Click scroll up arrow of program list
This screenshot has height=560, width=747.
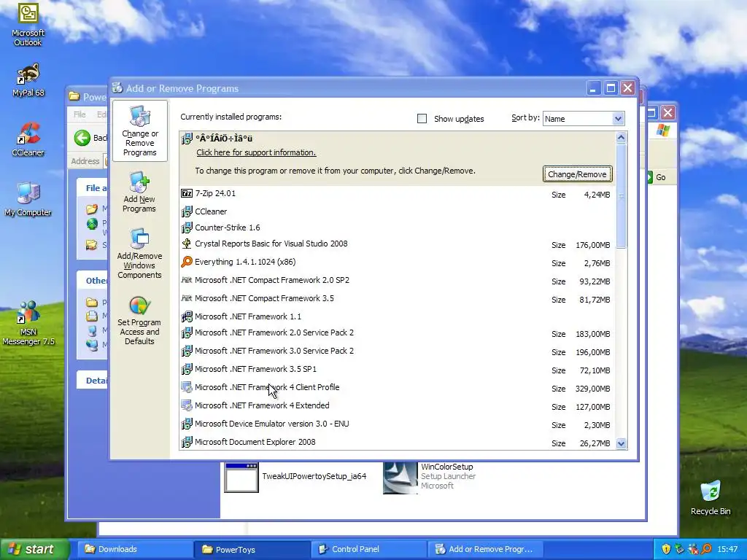tap(621, 138)
